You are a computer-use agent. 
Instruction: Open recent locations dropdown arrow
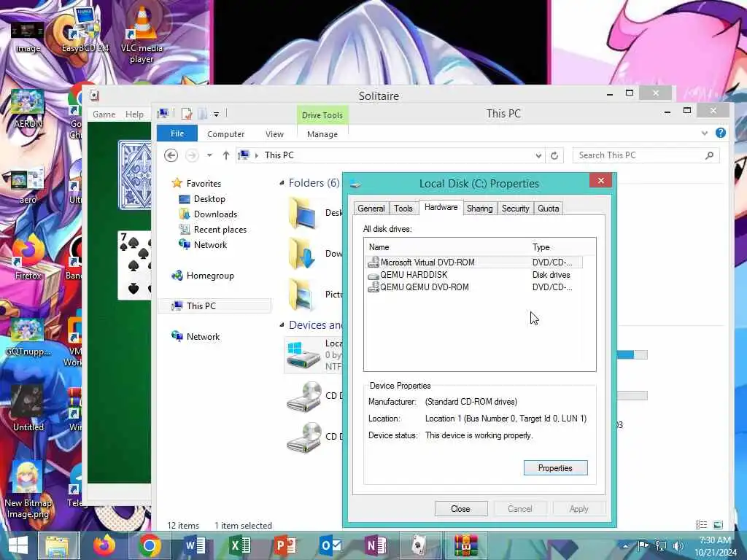tap(209, 155)
